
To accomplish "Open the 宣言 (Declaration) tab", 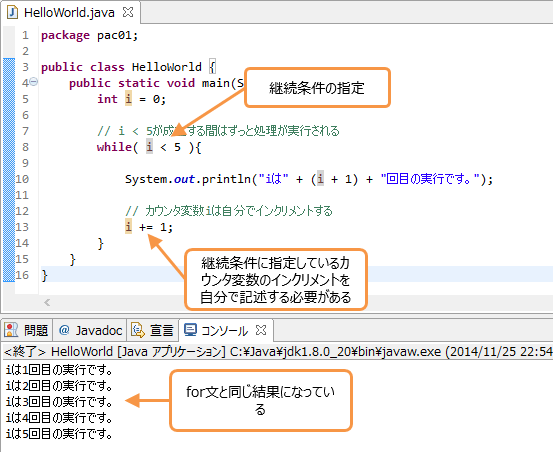I will pos(152,330).
